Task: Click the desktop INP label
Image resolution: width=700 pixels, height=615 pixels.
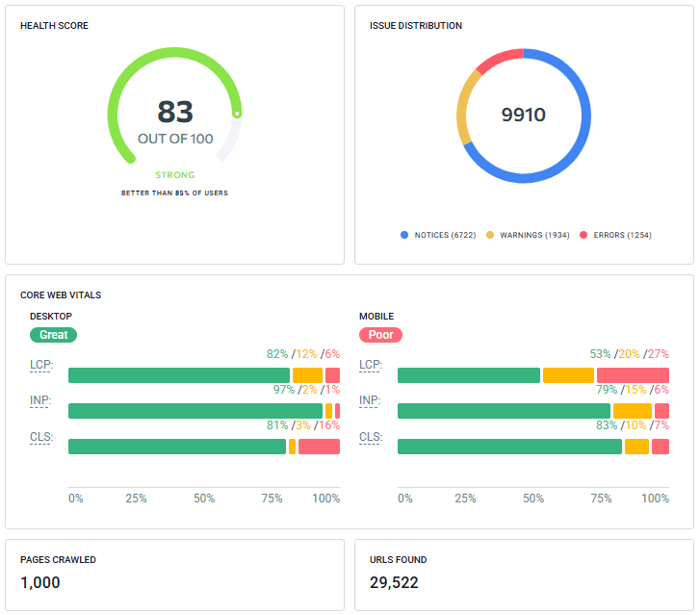Action: (x=40, y=400)
